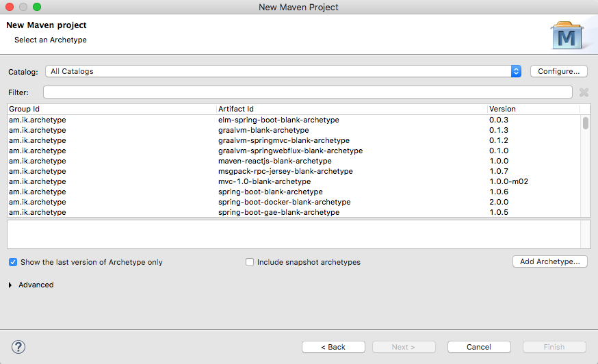The image size is (598, 364).
Task: Click the archetype list scrollbar thumb
Action: coord(586,123)
